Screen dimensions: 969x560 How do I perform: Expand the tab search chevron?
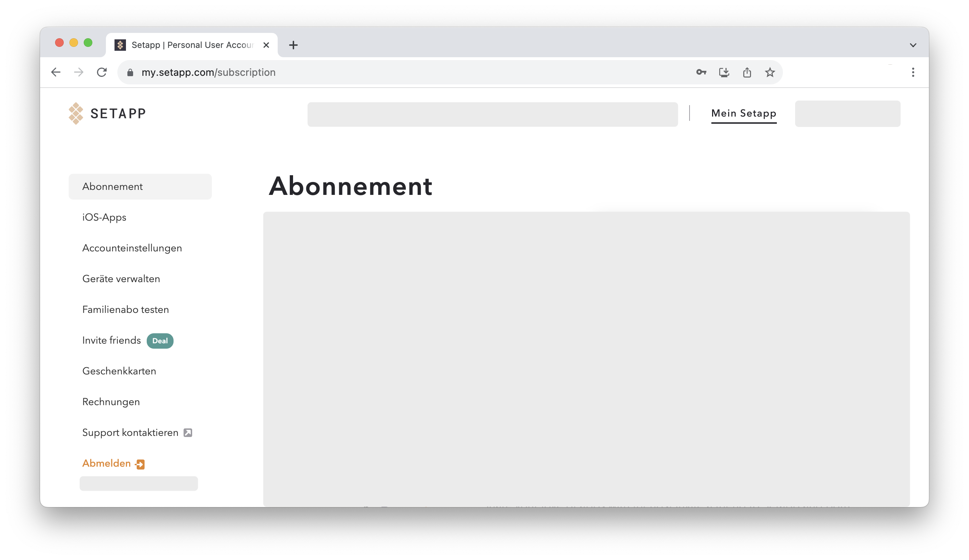(913, 45)
